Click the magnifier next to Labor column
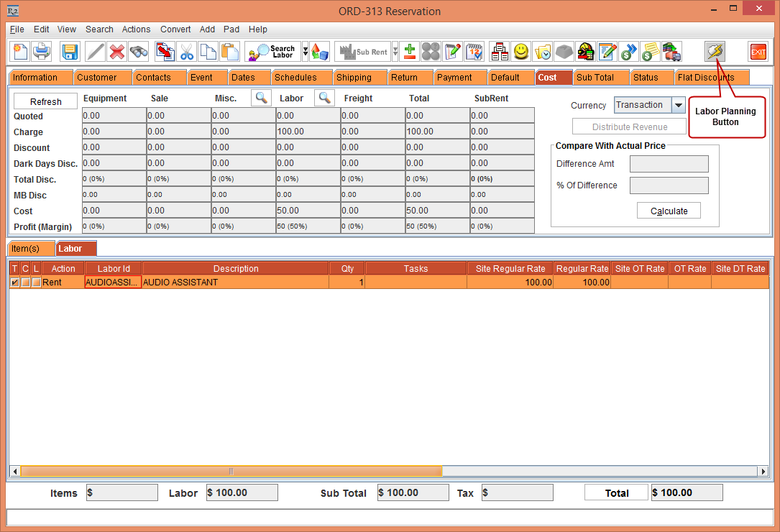 (326, 98)
